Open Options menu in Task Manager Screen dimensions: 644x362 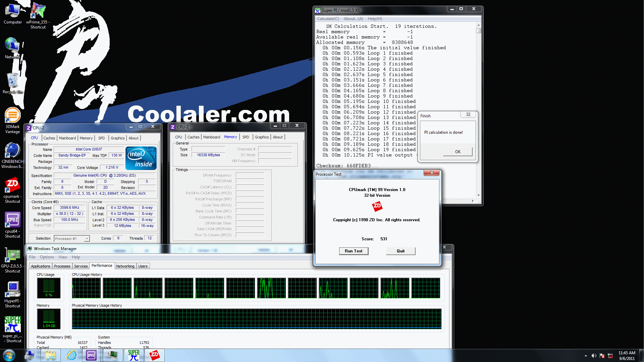47,257
